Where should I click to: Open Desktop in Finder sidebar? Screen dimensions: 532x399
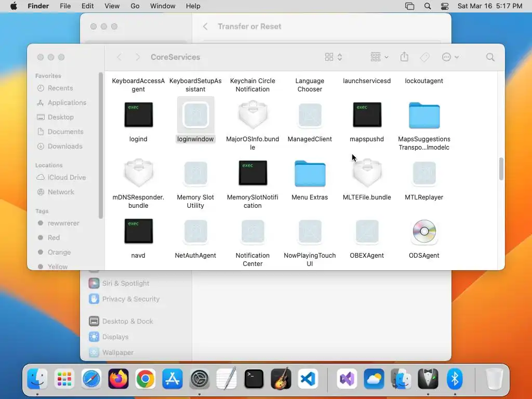click(x=60, y=117)
